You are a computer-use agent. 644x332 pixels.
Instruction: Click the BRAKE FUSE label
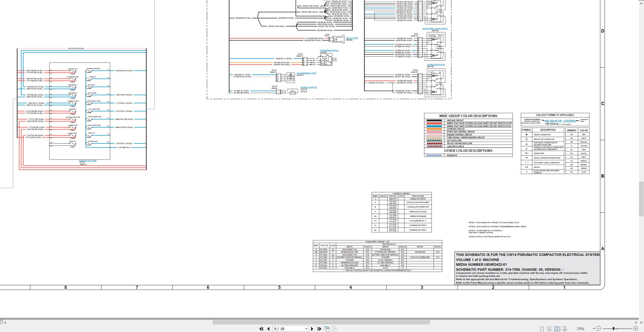pyautogui.click(x=92, y=93)
